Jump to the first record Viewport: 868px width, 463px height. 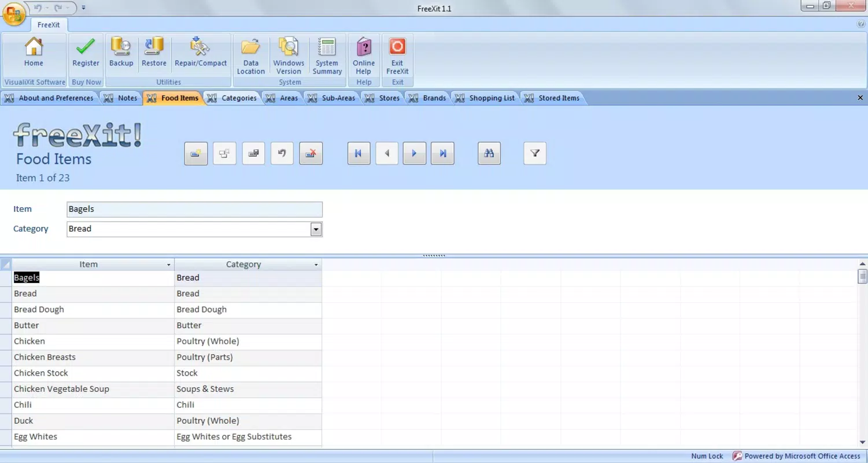tap(359, 153)
